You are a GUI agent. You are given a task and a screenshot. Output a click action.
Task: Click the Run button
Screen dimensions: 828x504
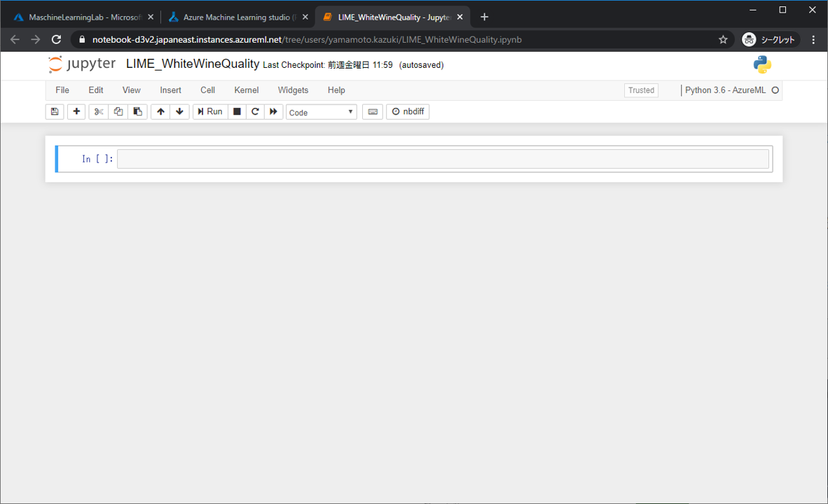pos(210,111)
